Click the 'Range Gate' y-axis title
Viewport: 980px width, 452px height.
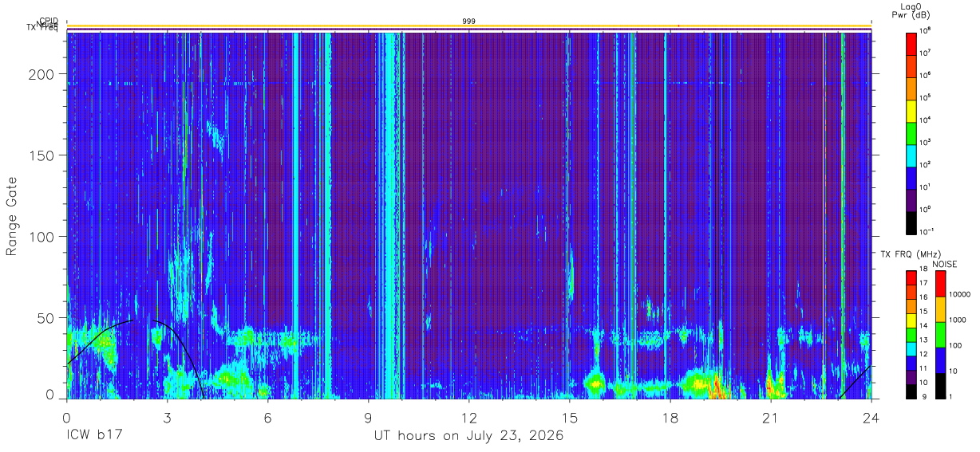(x=12, y=216)
